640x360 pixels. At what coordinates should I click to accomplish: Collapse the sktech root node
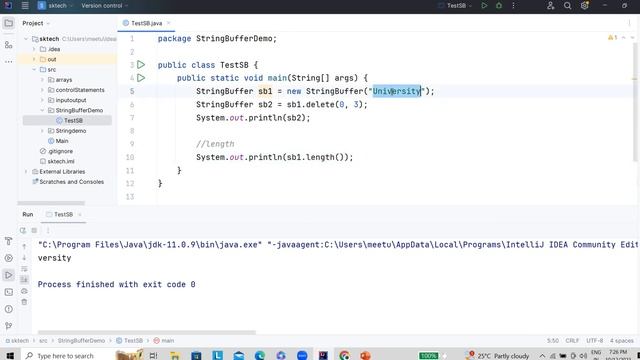pos(26,39)
